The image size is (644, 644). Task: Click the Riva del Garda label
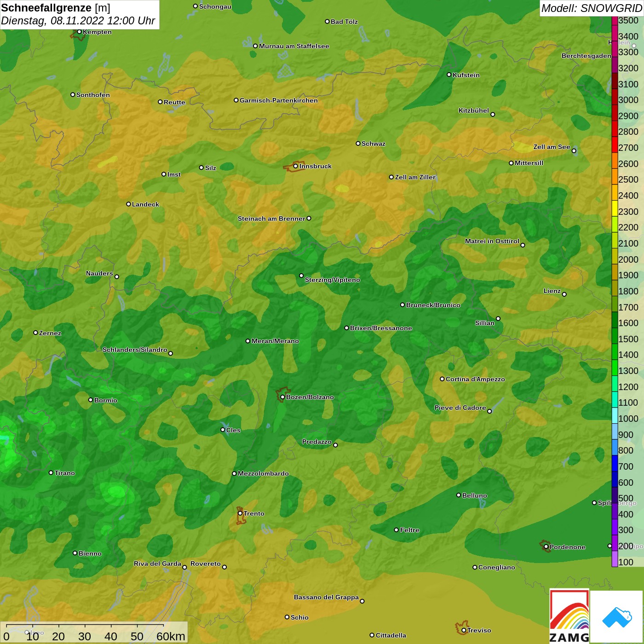click(157, 563)
